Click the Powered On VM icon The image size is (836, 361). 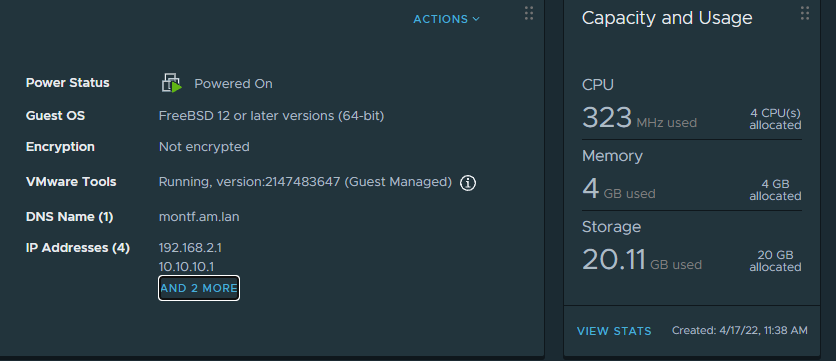click(x=172, y=83)
